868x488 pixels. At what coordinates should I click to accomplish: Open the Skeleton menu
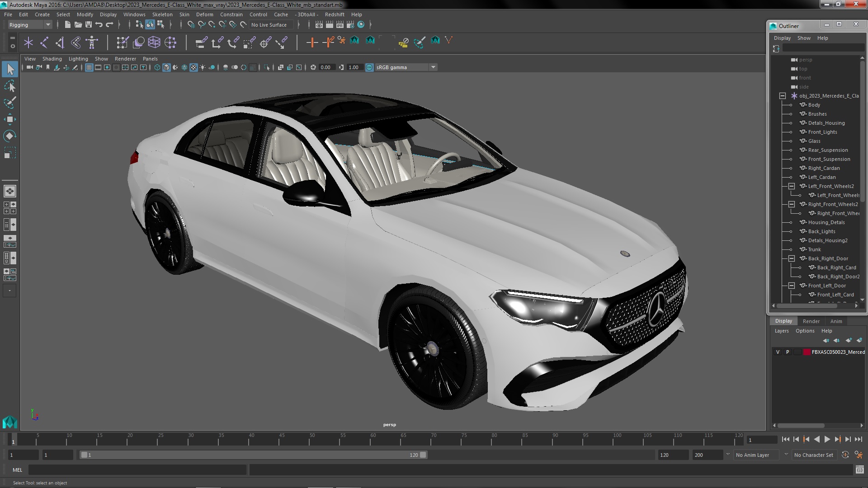(x=162, y=14)
